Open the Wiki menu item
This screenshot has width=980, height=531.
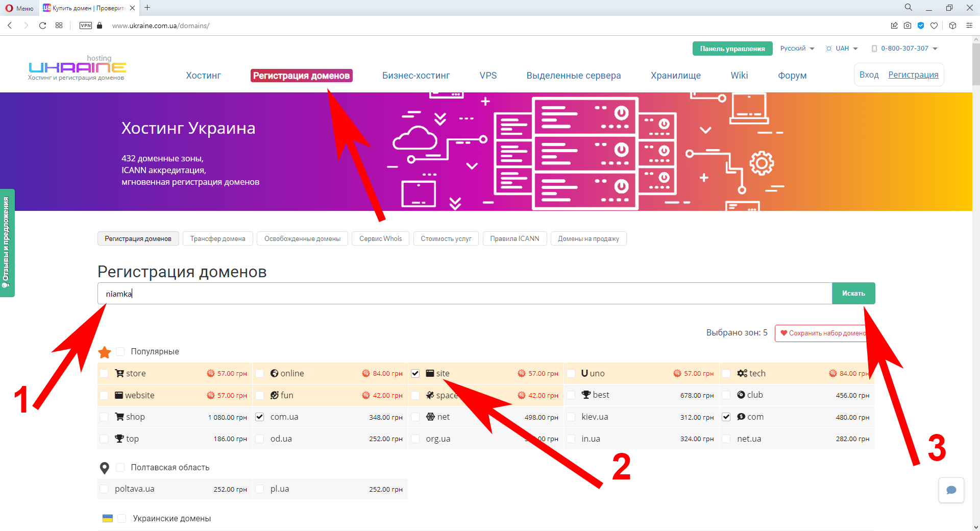tap(739, 76)
